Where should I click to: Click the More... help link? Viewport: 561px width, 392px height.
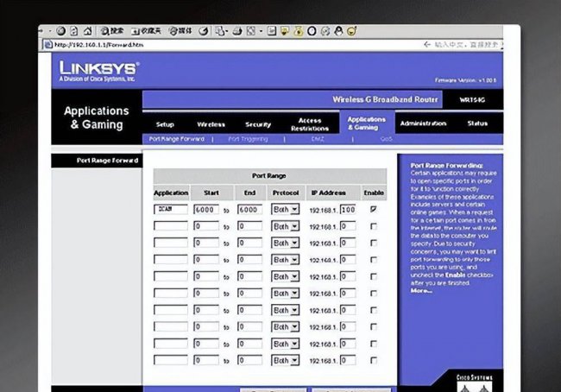coord(421,291)
